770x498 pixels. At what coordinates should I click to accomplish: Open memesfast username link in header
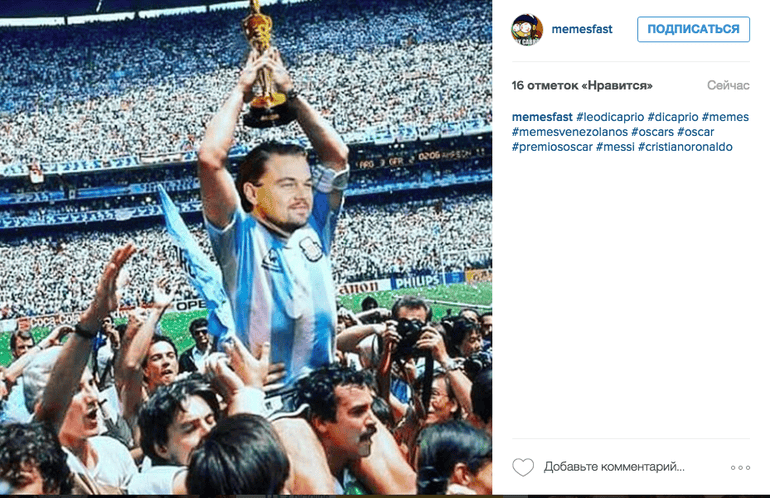[582, 29]
